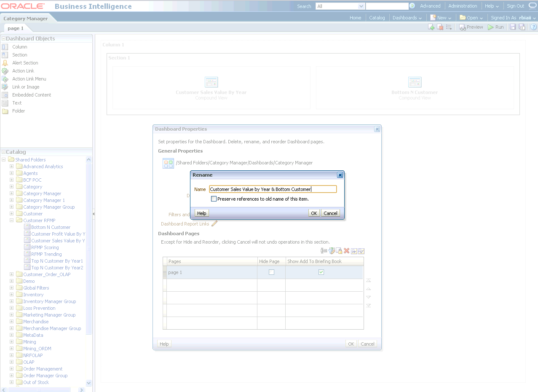
Task: Click the blue help question mark icon
Action: (533, 27)
